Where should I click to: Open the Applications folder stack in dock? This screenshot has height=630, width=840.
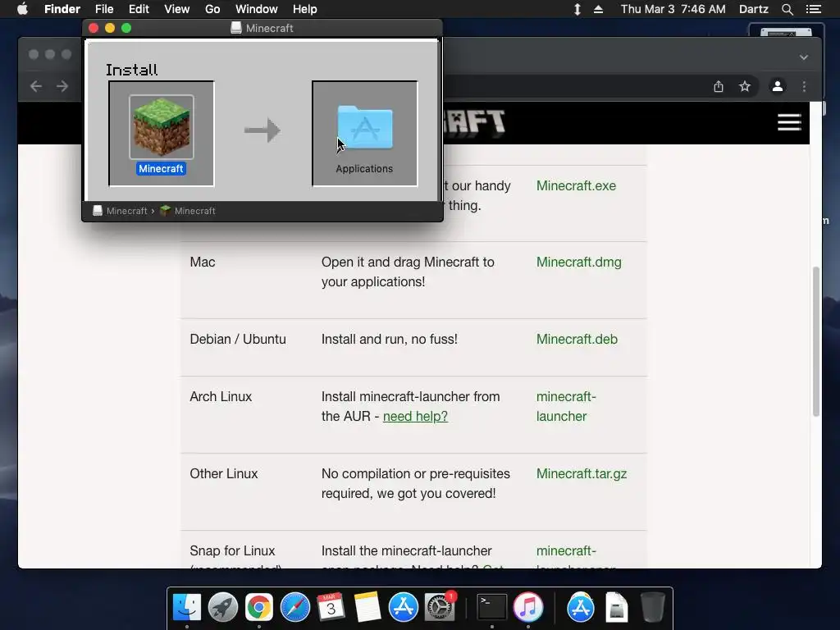click(581, 607)
